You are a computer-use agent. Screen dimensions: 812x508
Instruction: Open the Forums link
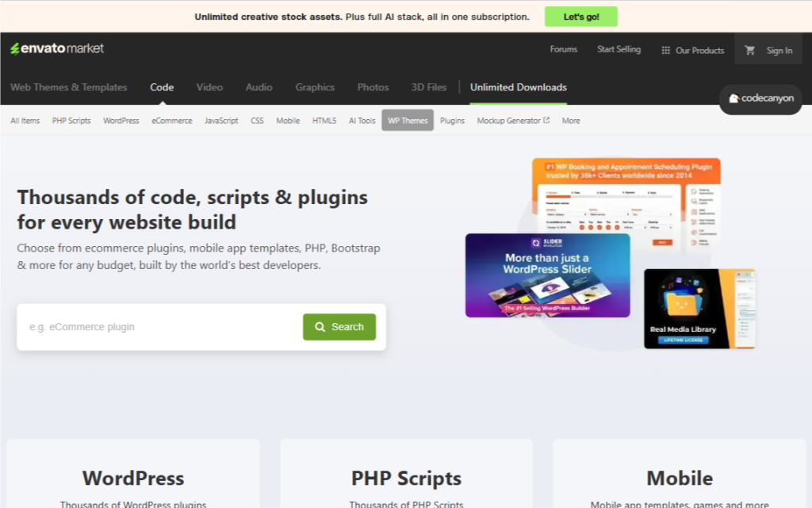click(564, 49)
